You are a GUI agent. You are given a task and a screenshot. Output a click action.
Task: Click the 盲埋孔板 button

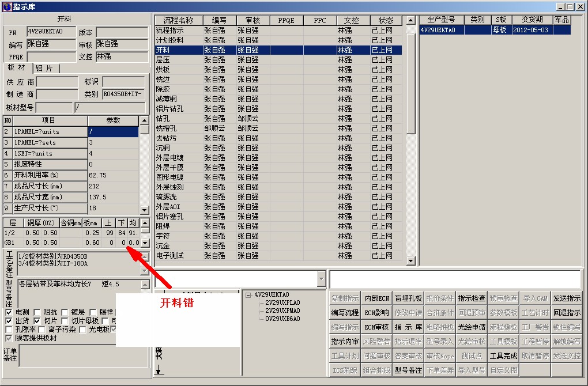pyautogui.click(x=408, y=298)
